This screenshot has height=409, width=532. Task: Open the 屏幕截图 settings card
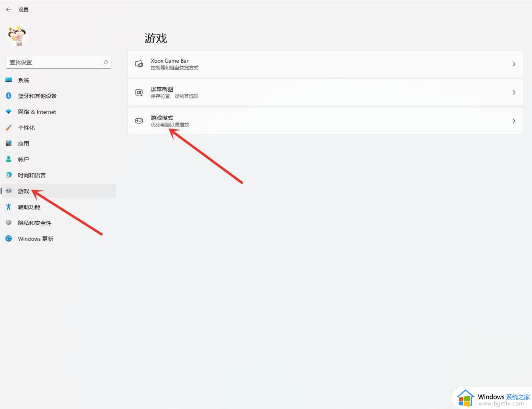coord(325,92)
